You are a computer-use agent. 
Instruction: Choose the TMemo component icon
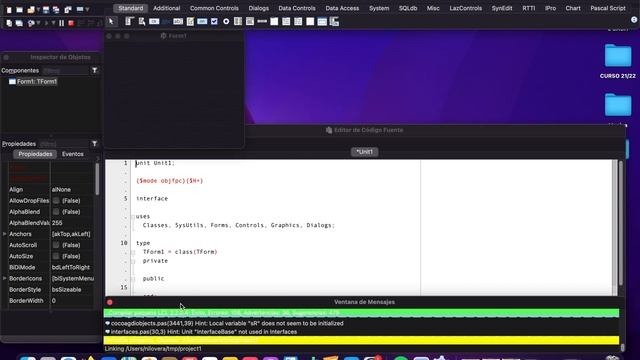point(190,22)
